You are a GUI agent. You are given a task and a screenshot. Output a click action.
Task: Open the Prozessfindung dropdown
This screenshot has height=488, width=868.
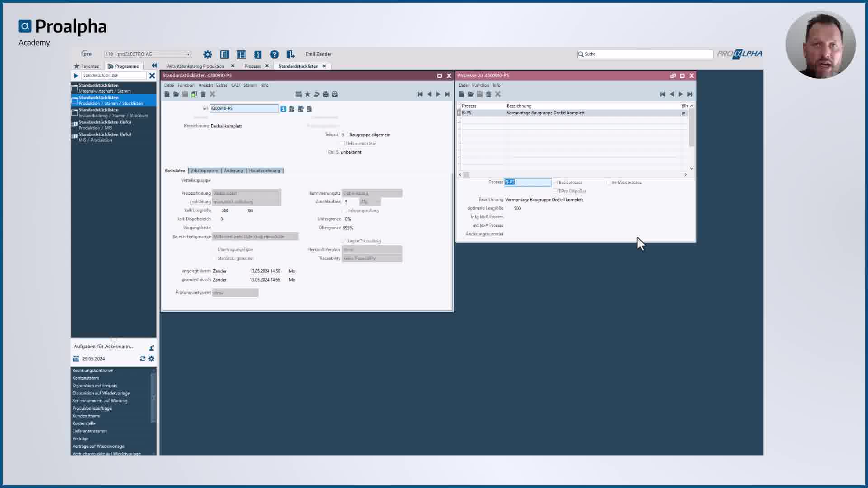coord(246,193)
